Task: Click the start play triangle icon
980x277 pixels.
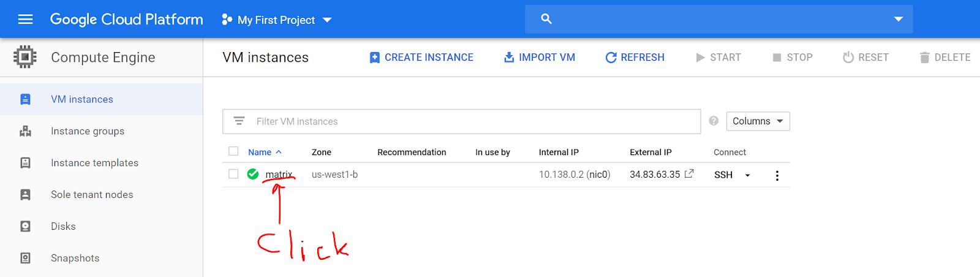Action: [700, 58]
